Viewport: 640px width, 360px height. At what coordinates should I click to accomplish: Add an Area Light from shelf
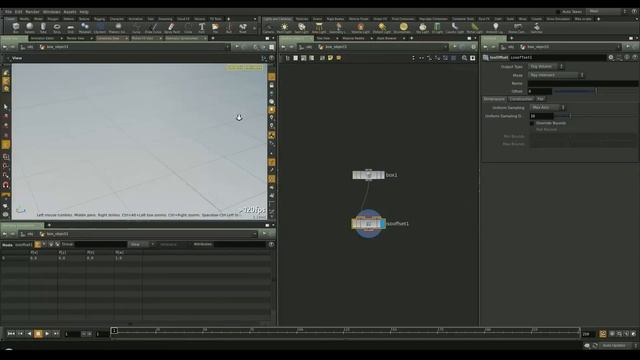click(319, 28)
